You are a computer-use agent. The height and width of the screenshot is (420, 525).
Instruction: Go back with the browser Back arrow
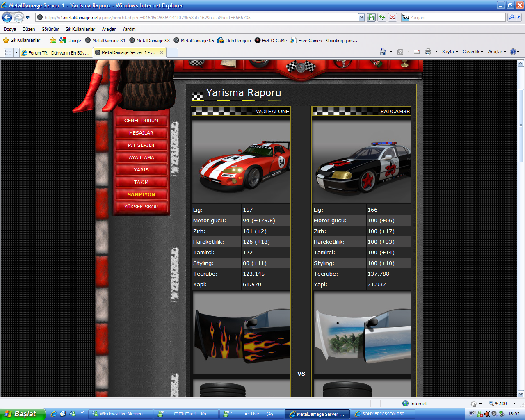pyautogui.click(x=7, y=17)
